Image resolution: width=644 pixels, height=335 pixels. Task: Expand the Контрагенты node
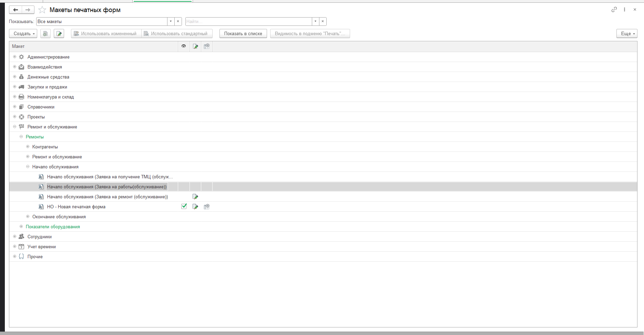click(x=28, y=147)
